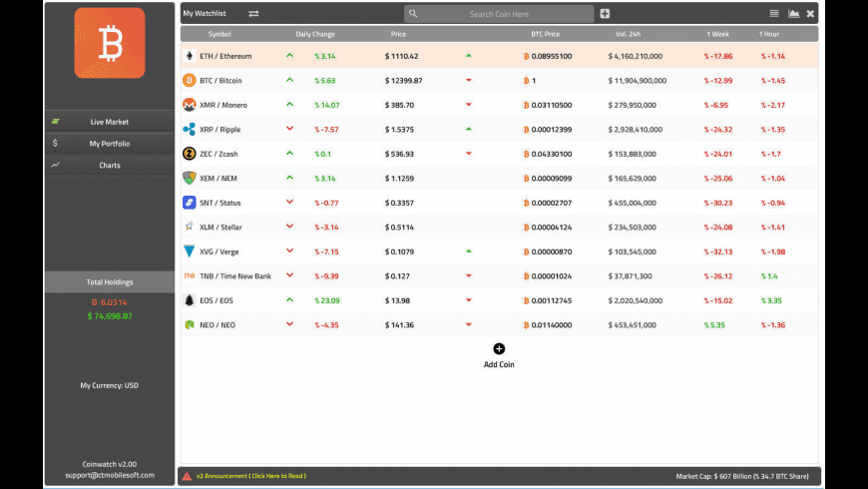Image resolution: width=868 pixels, height=489 pixels.
Task: Click the orange BTC symbol in Ethereum row
Action: (x=526, y=56)
